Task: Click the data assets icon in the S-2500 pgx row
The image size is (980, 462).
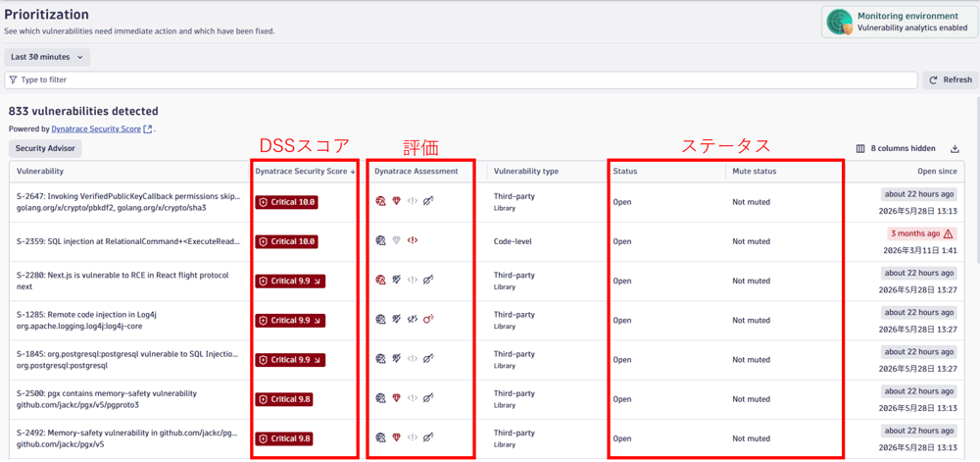Action: 428,398
